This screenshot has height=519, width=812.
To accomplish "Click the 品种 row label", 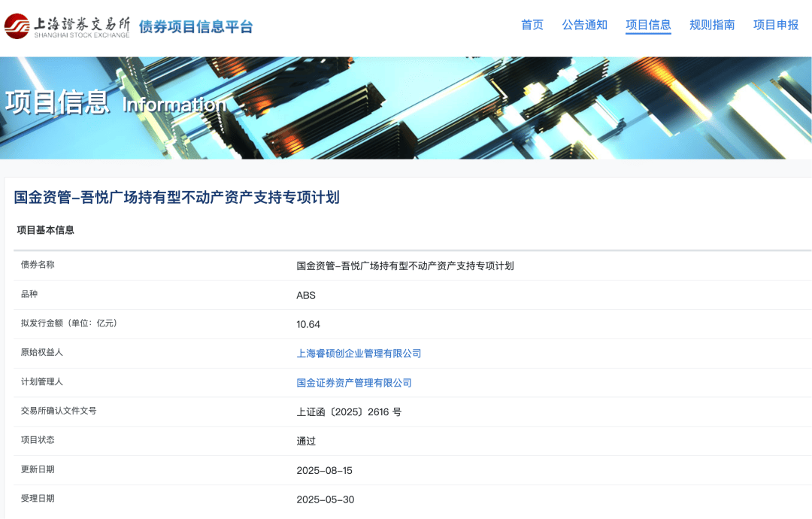I will (29, 294).
